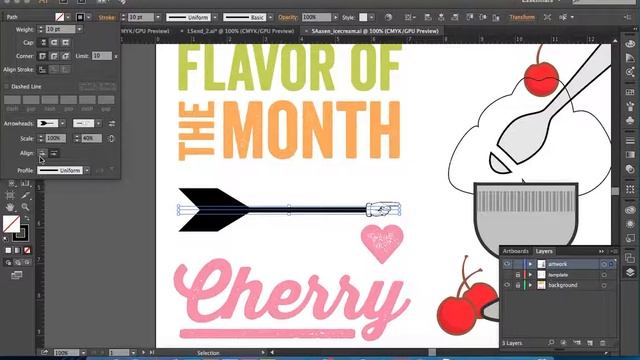The height and width of the screenshot is (360, 640).
Task: Click the Transform link in control bar
Action: (x=522, y=17)
